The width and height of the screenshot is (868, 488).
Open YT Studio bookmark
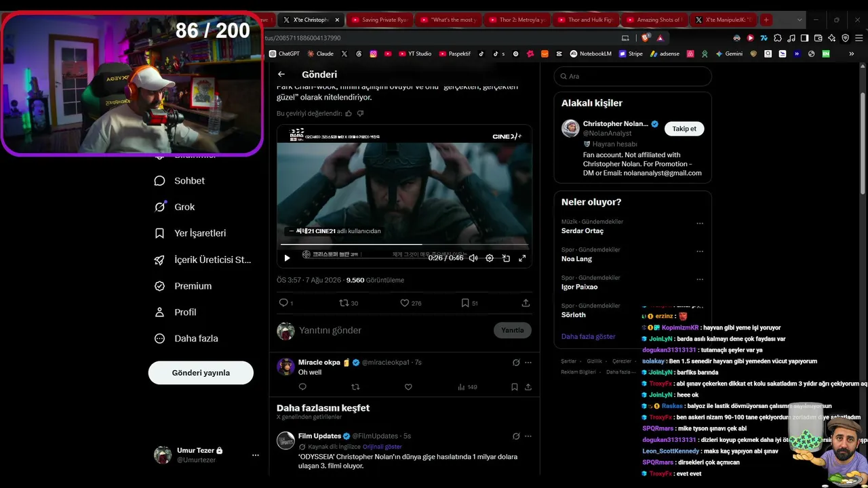415,54
